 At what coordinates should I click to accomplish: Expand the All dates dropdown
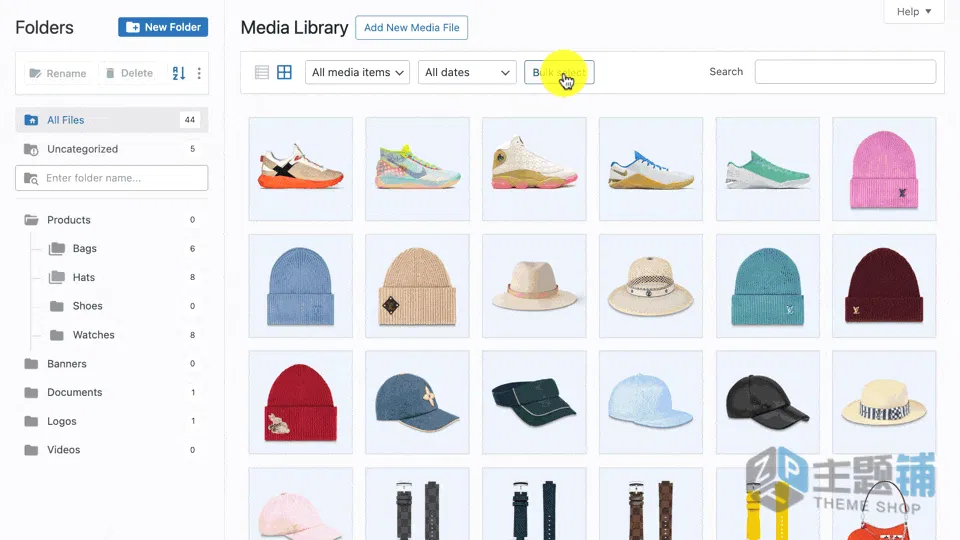467,72
